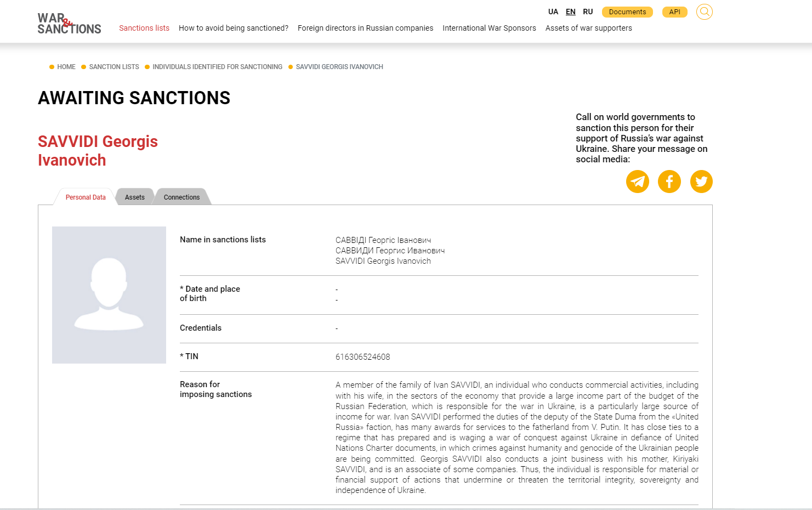Switch language to UA
This screenshot has height=510, width=812.
[553, 12]
